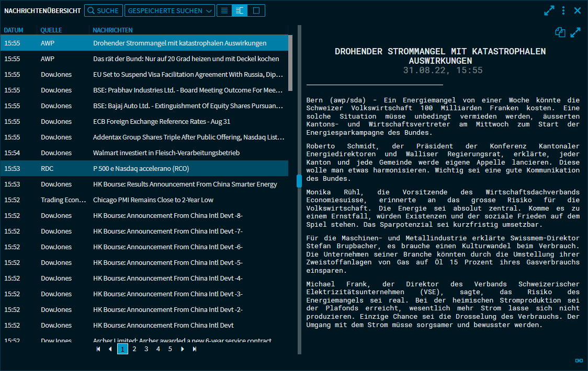Viewport: 588px width, 371px height.
Task: Switch to single-pane article layout
Action: click(x=256, y=10)
